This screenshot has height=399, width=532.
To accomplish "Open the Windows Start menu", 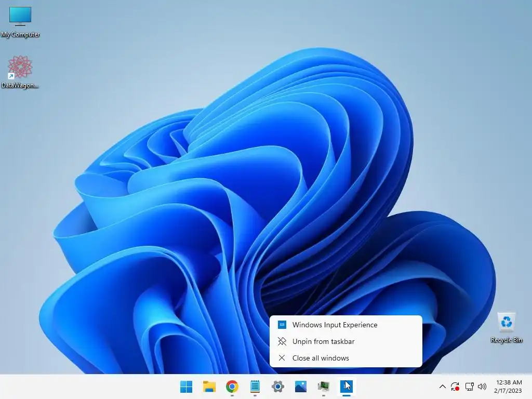I will (186, 387).
